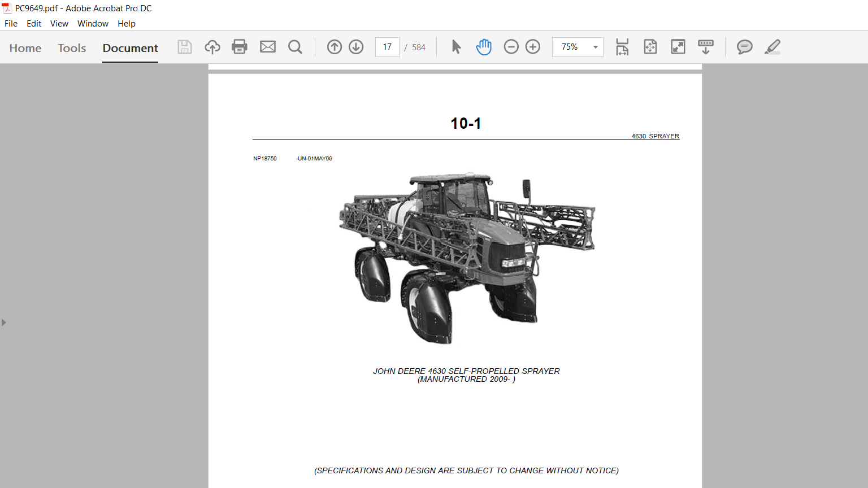Activate the Hand pan tool
The width and height of the screenshot is (868, 488).
click(x=484, y=47)
